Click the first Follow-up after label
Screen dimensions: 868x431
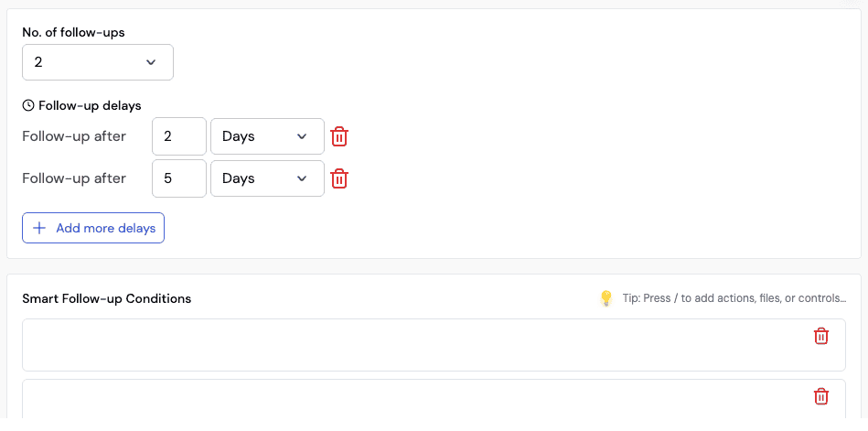74,136
